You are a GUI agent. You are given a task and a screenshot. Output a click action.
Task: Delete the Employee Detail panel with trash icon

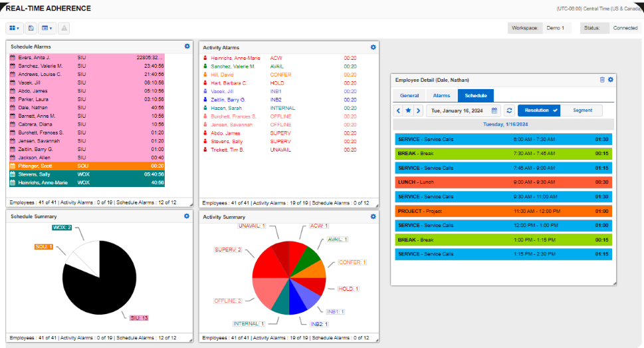point(602,80)
